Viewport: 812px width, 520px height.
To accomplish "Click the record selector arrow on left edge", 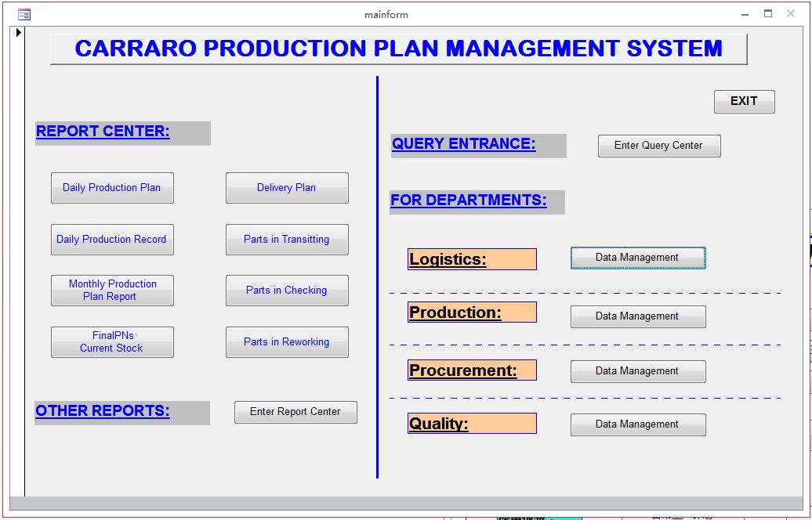I will click(x=19, y=33).
